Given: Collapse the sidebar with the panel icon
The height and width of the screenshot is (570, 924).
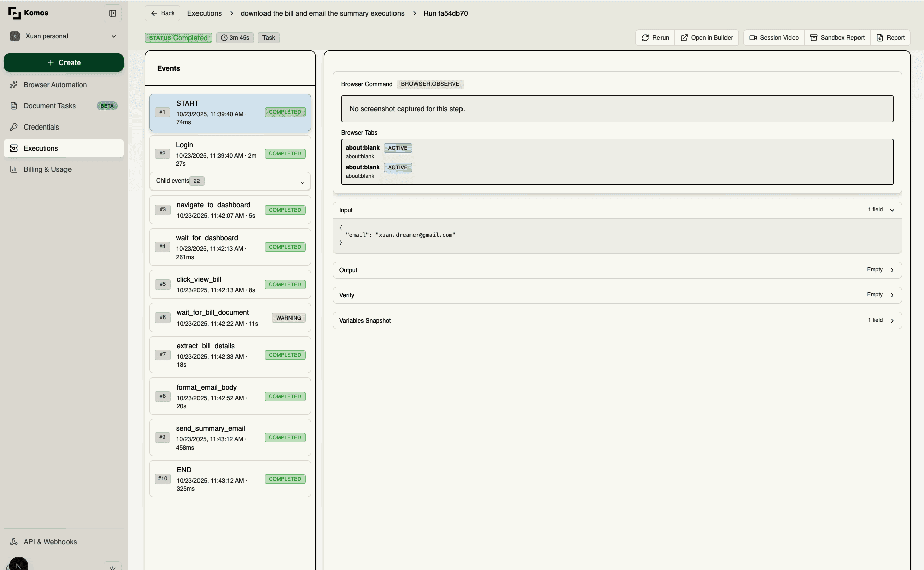Looking at the screenshot, I should (113, 13).
